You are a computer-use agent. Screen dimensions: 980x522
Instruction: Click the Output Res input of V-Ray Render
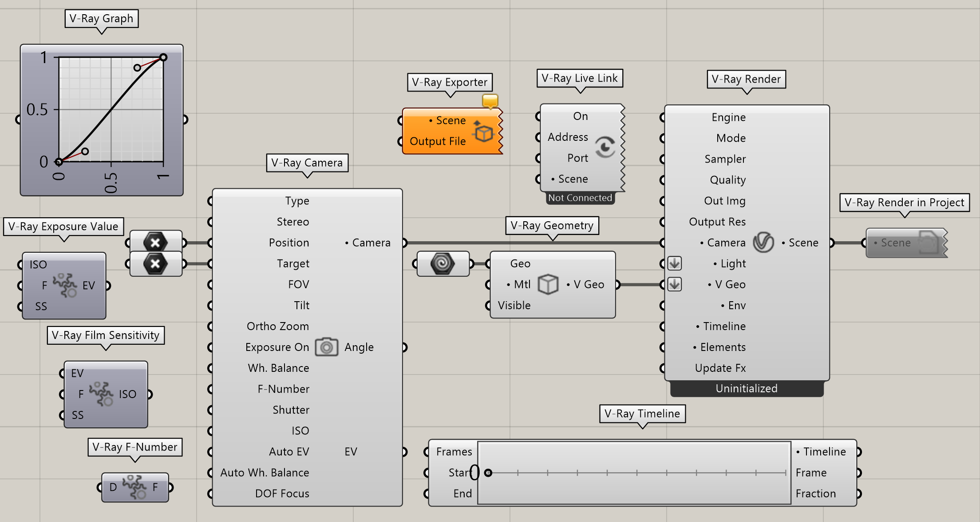(717, 222)
